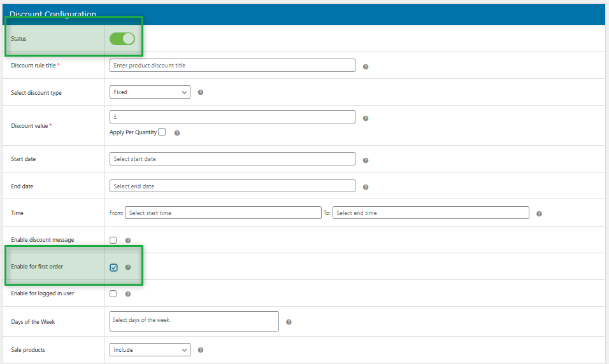Click the Select end time field
609x364 pixels.
(431, 213)
